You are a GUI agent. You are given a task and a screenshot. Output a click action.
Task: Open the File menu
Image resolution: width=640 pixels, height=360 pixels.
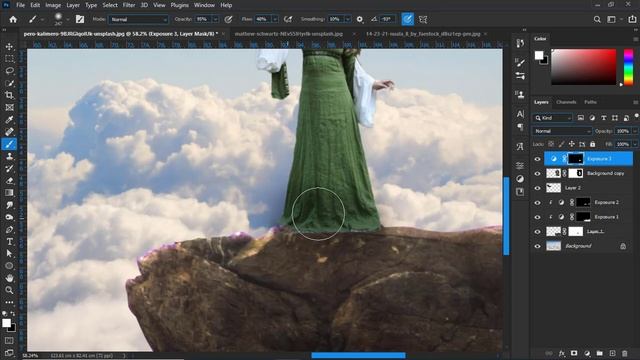pos(20,5)
